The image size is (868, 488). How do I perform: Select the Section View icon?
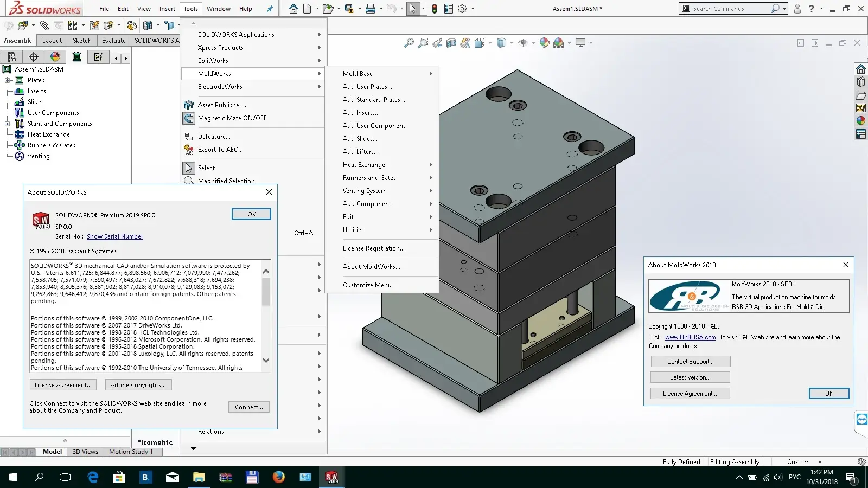tap(451, 43)
